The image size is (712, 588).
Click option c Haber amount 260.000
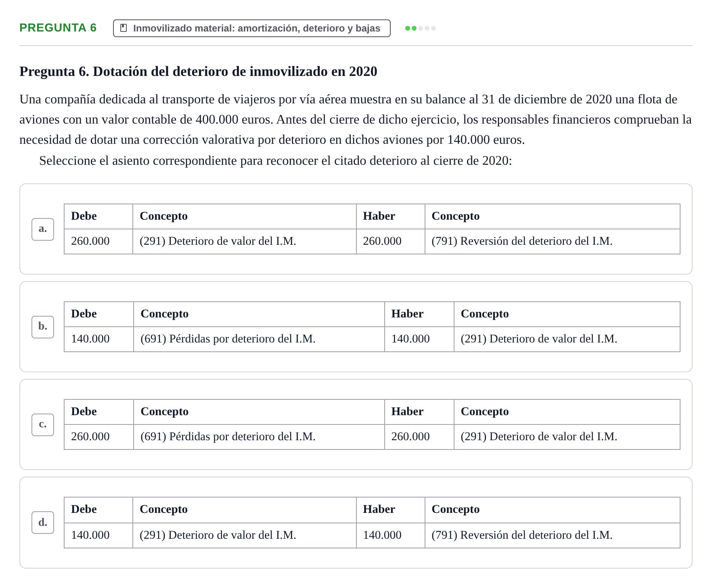tap(419, 437)
